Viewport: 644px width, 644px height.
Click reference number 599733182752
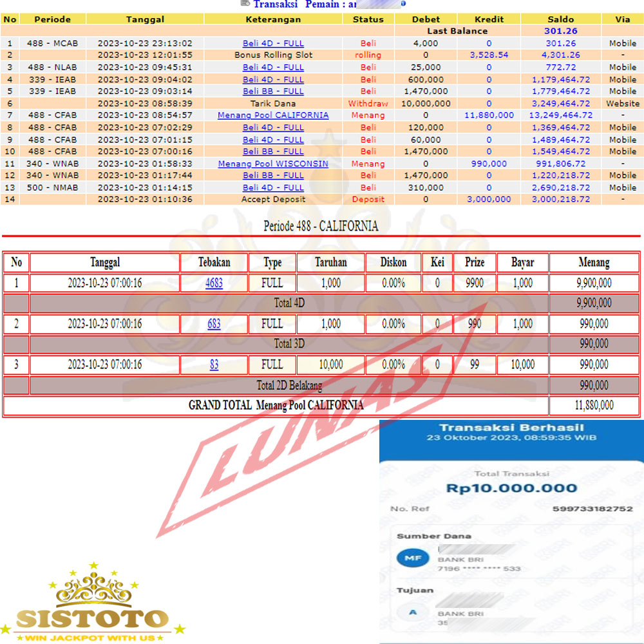click(592, 509)
